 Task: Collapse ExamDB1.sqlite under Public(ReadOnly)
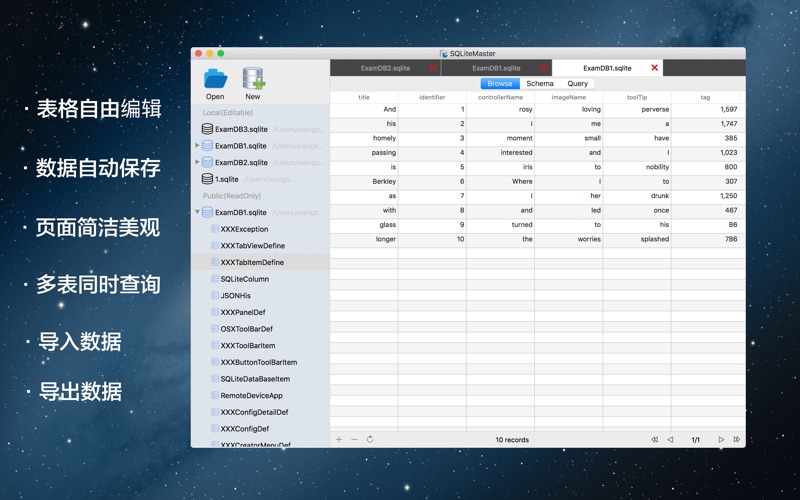[x=197, y=212]
